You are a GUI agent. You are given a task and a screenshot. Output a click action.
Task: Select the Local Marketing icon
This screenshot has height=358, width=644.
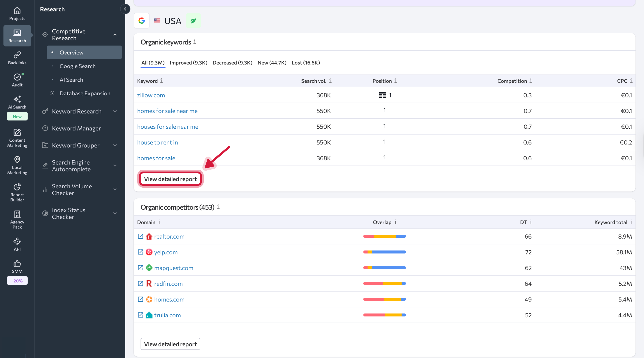point(17,165)
